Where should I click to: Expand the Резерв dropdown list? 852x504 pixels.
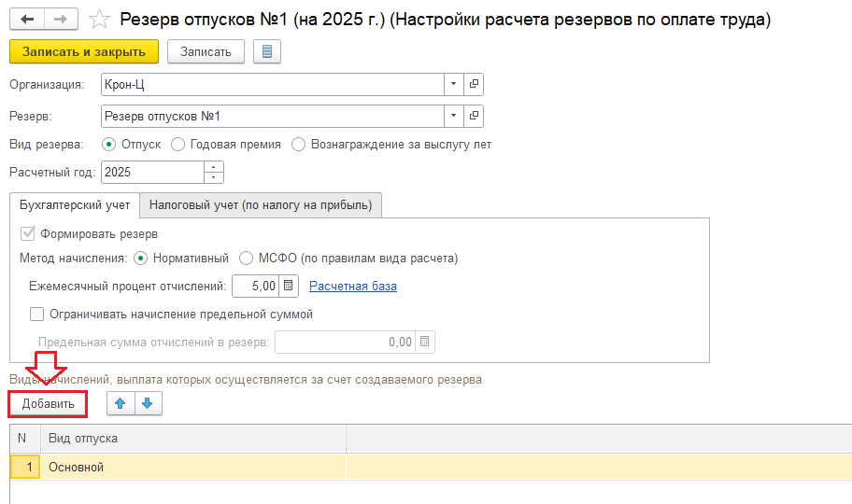tap(453, 117)
